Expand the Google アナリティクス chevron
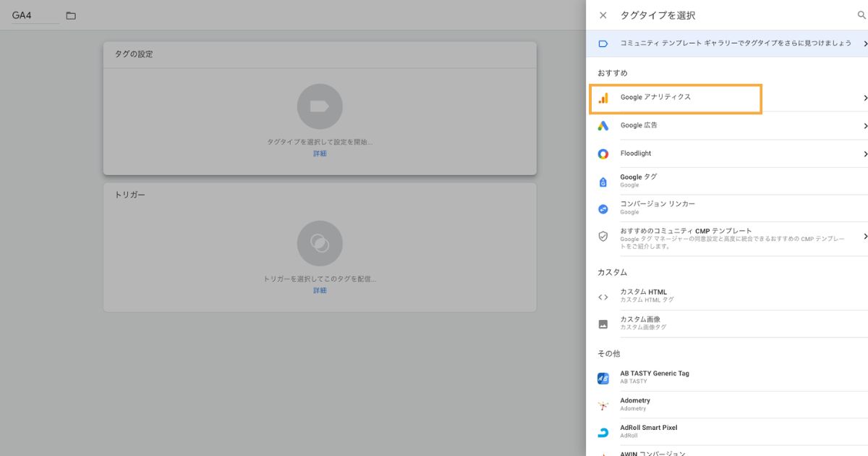The image size is (868, 456). (x=865, y=98)
